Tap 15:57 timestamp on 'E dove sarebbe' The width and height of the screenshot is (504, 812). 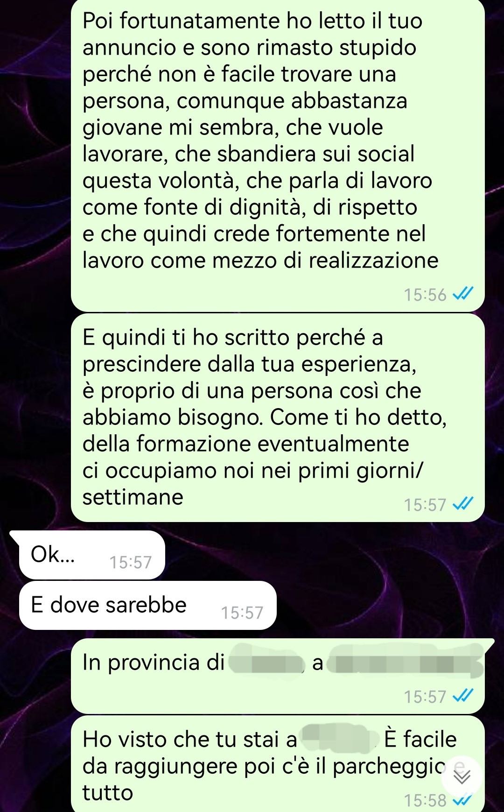click(x=242, y=613)
